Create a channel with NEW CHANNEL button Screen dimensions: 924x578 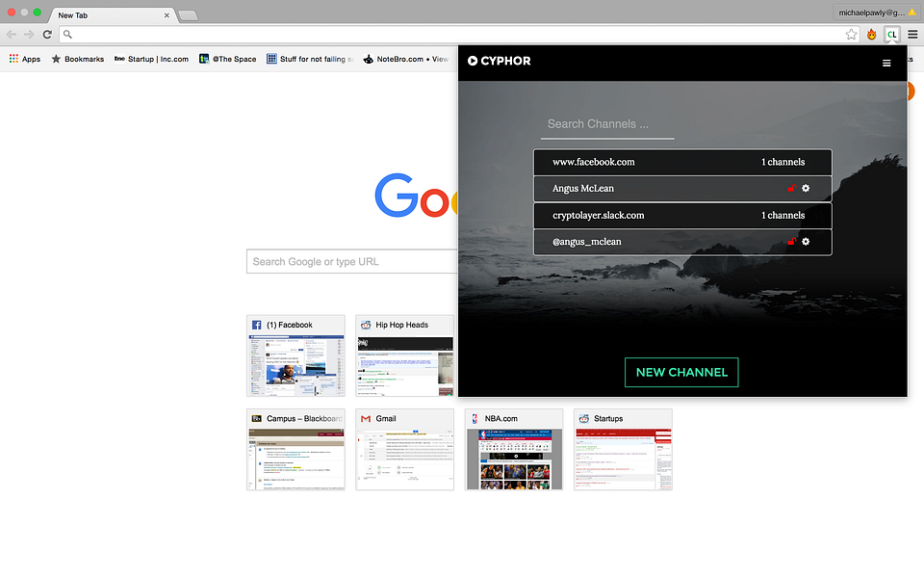click(681, 372)
